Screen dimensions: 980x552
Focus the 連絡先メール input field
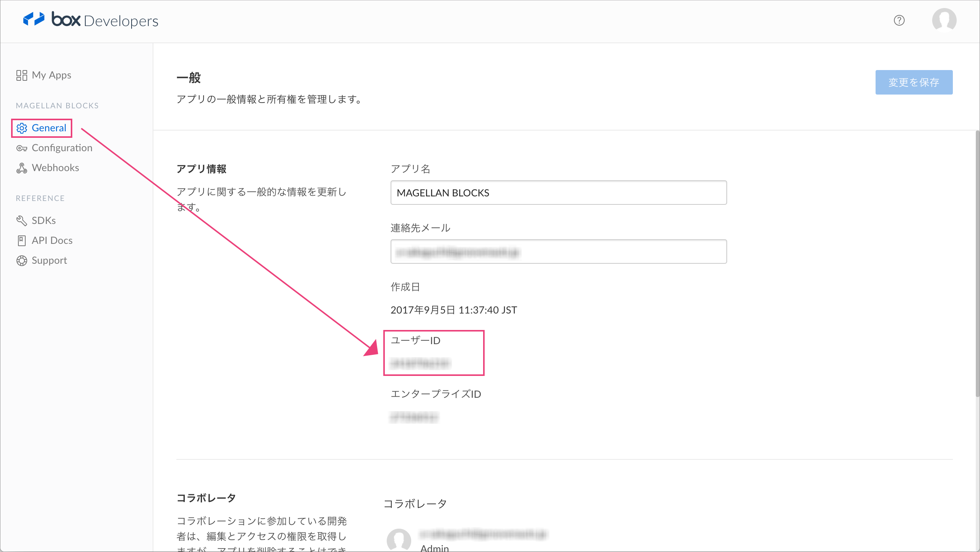(558, 252)
